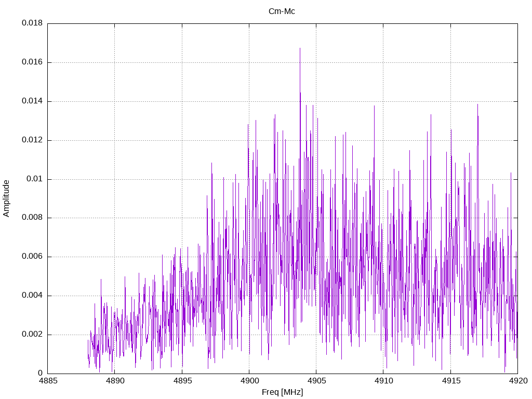Click the 0.016 y-axis tick label
The height and width of the screenshot is (399, 532).
pyautogui.click(x=32, y=62)
